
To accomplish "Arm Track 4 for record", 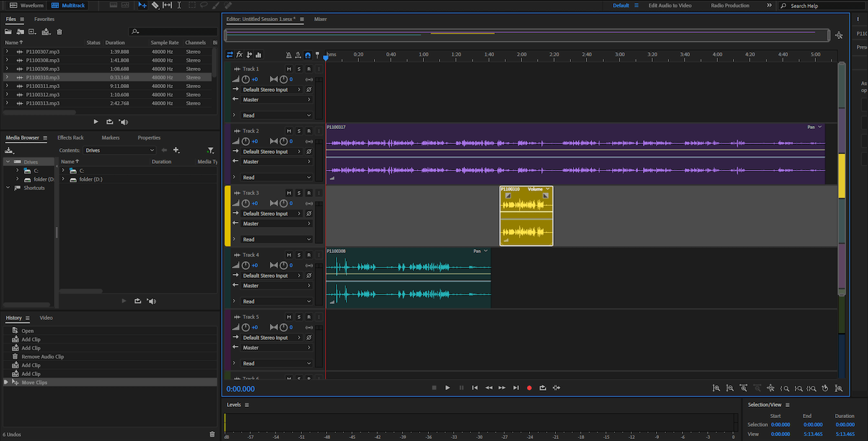I will point(308,255).
